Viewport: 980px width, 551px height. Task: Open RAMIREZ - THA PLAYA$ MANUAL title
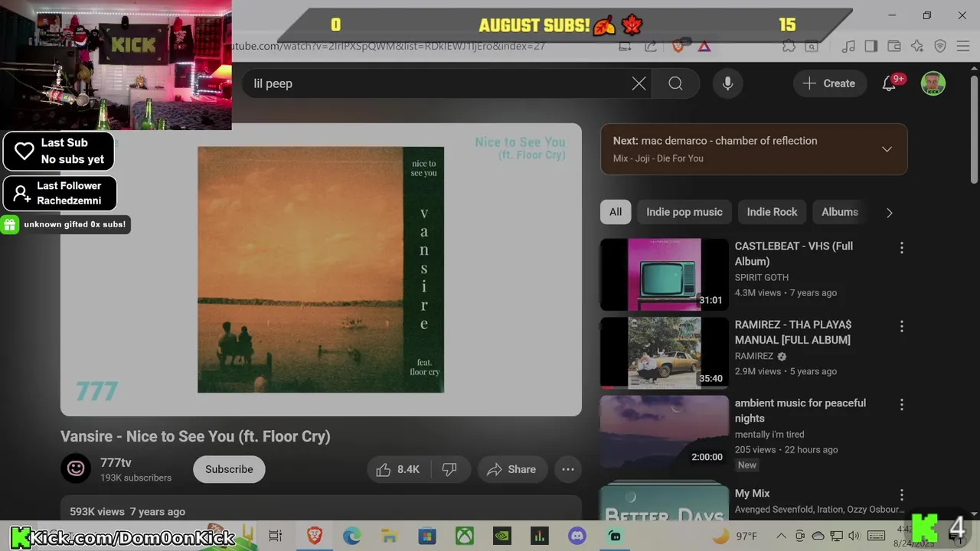(793, 332)
